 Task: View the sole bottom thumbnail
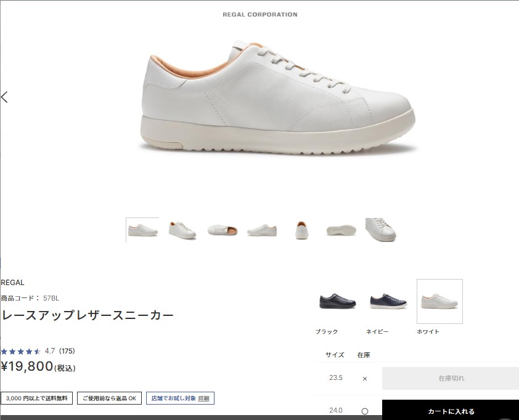tap(341, 230)
